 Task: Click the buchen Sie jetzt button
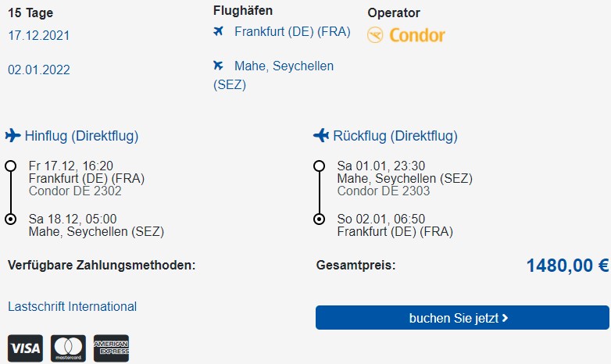(462, 318)
